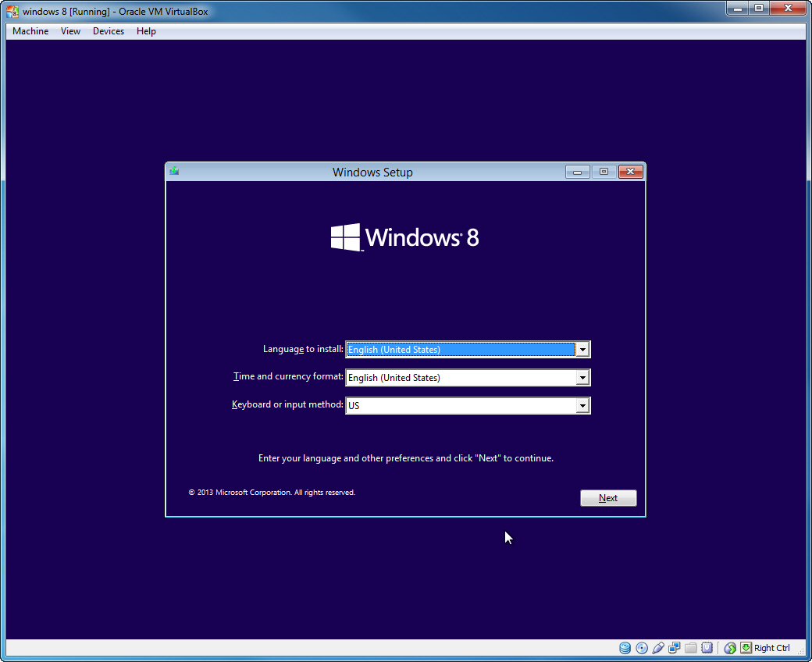Open the View menu
The width and height of the screenshot is (812, 662).
pyautogui.click(x=70, y=31)
